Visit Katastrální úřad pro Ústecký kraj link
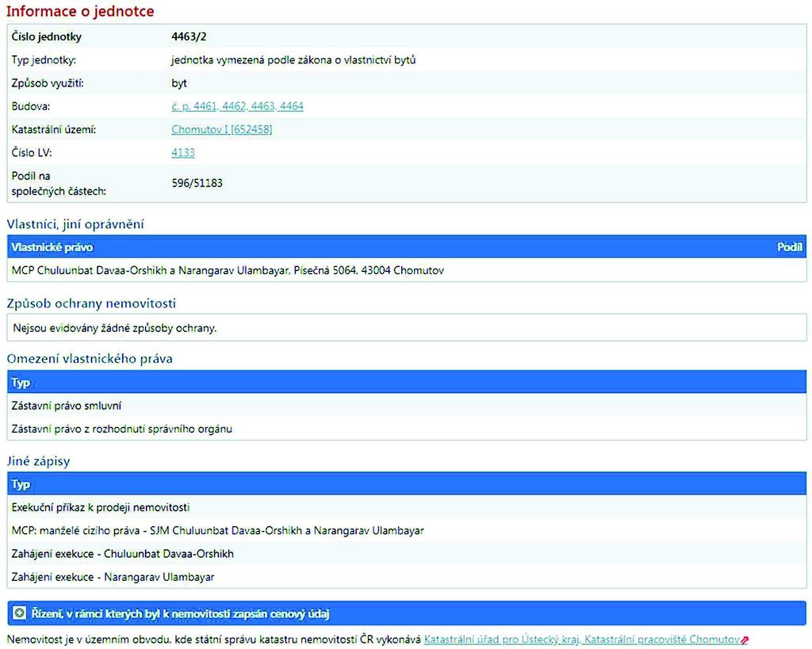Screen dimensions: 812x649 click(502, 639)
